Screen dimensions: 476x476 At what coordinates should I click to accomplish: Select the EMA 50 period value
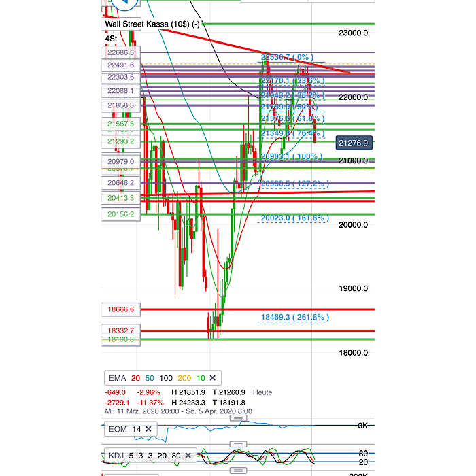[x=150, y=378]
